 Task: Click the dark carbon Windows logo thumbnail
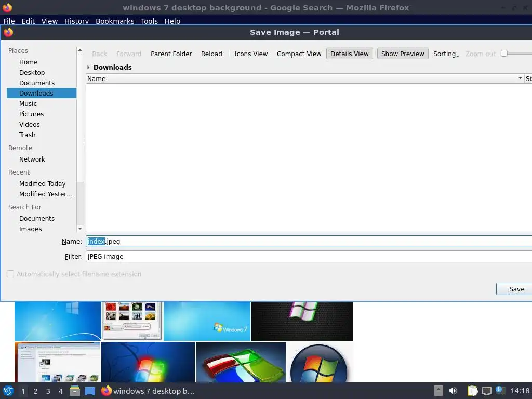point(302,321)
